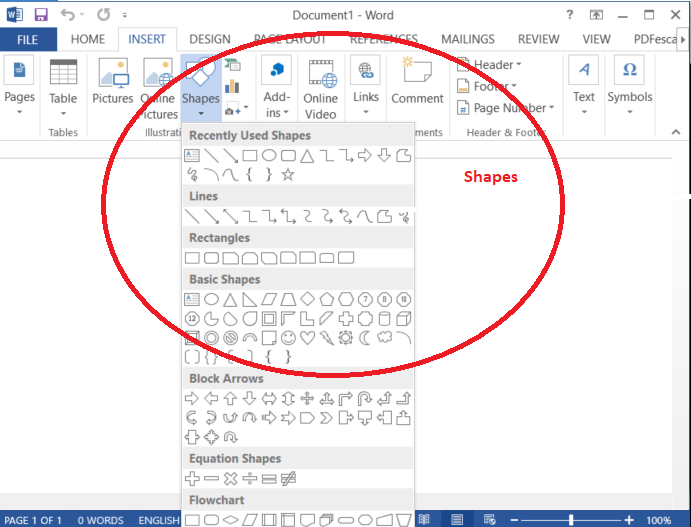Select the Pentagon in Basic Shapes
The height and width of the screenshot is (527, 691).
(x=327, y=300)
